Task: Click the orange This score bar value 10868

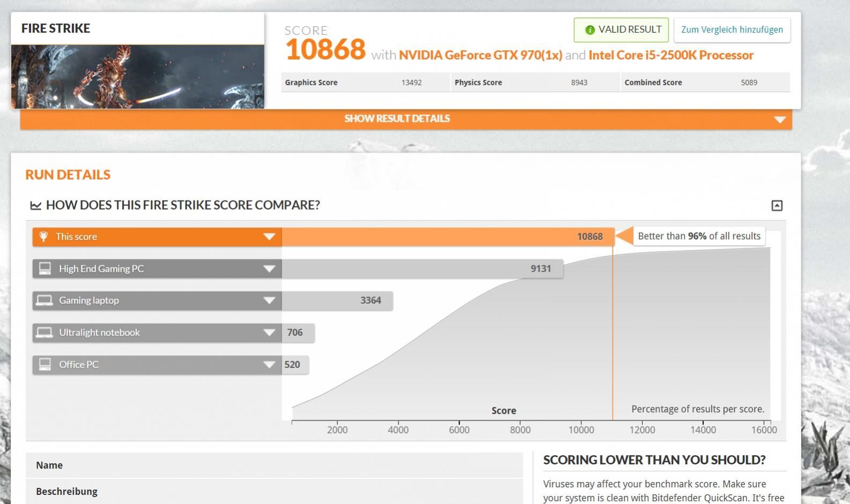Action: (x=590, y=236)
